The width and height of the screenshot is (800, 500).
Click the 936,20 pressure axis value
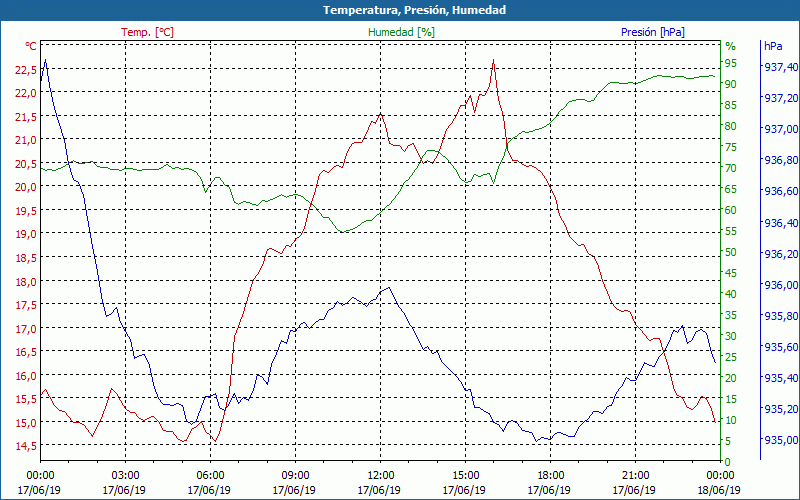(779, 254)
